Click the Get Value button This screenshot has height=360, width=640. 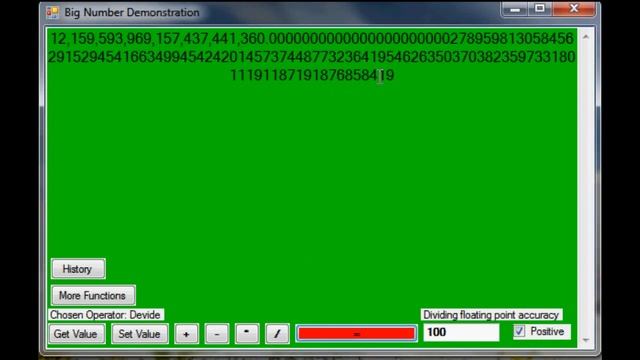pyautogui.click(x=76, y=334)
